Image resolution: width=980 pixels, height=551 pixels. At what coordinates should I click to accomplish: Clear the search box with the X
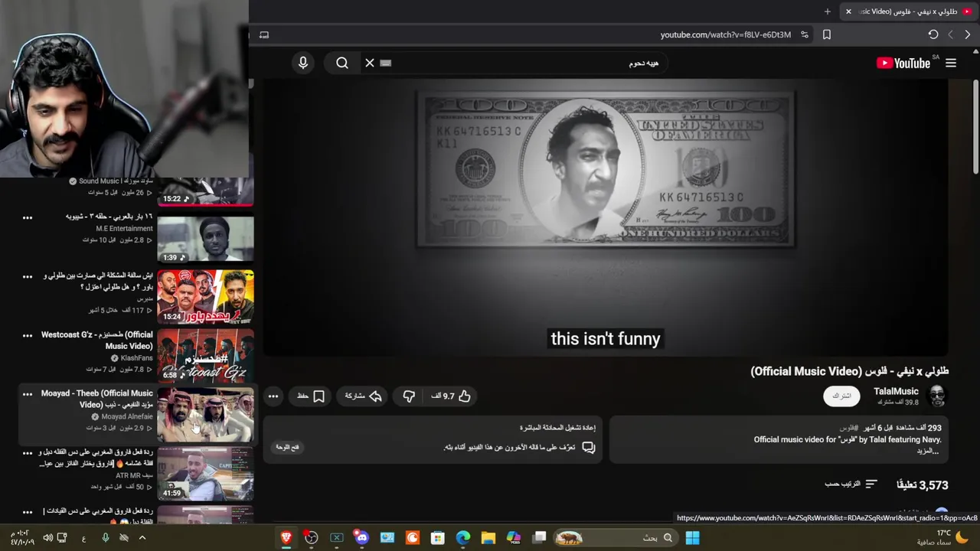tap(370, 64)
